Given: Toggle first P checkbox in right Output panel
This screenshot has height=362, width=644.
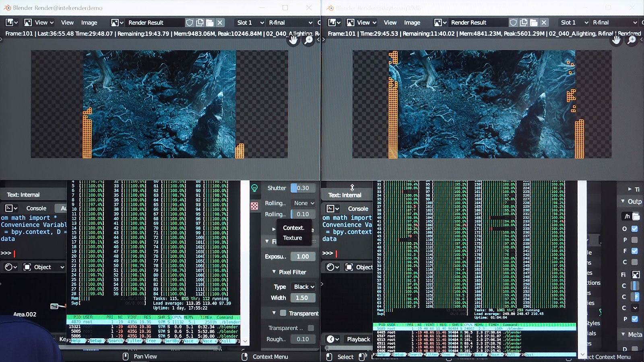Looking at the screenshot, I should click(x=634, y=240).
